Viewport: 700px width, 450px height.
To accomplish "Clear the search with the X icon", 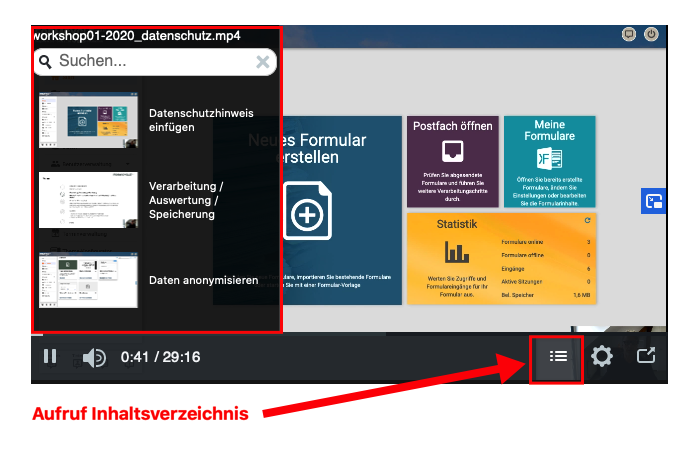I will [262, 62].
